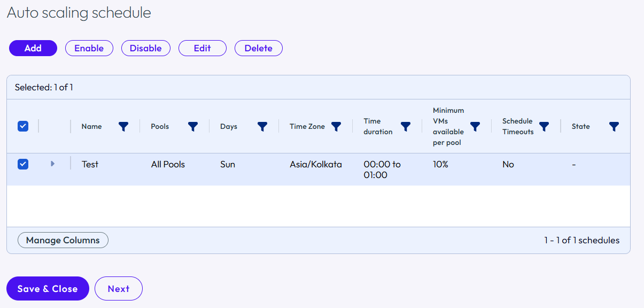Click the Add schedule button
This screenshot has height=308, width=644.
(33, 48)
